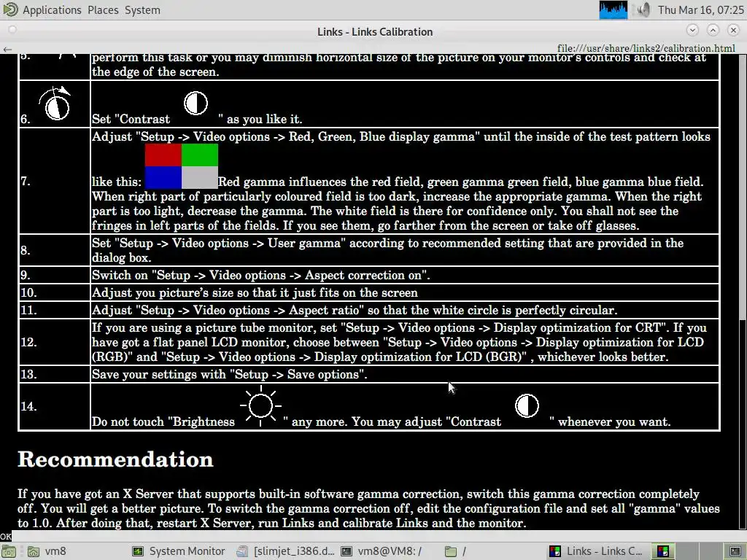Click row 11 'Aspect ratio' instruction text
Viewport: 747px width, 560px height.
tap(355, 311)
